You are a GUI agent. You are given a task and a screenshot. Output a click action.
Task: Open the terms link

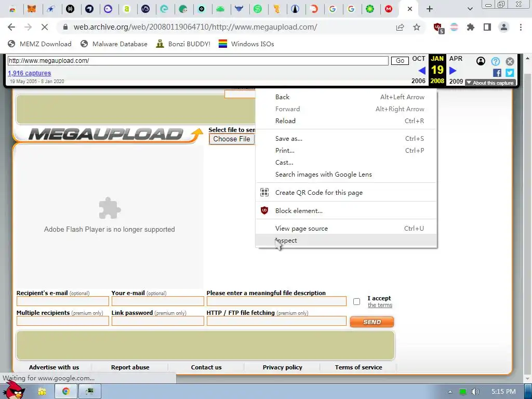[x=380, y=305]
